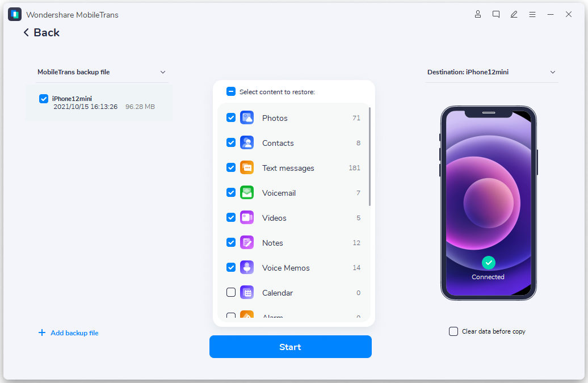Screen dimensions: 588x383
Task: Click the Photos count 71
Action: [x=356, y=118]
